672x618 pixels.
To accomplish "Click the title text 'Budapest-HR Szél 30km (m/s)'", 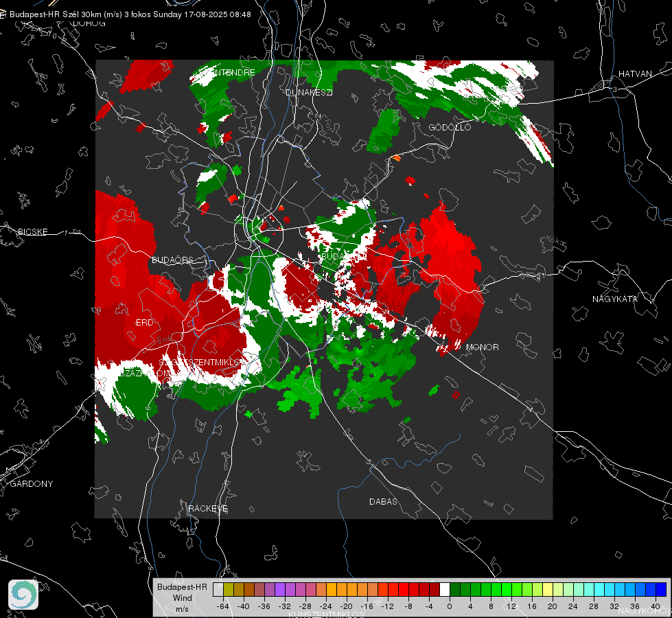I will coord(66,14).
